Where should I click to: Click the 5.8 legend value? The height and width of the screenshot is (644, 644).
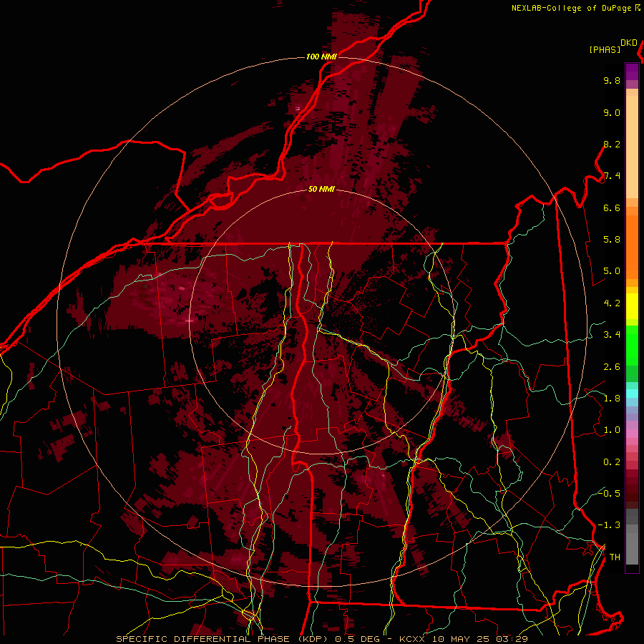[x=612, y=240]
